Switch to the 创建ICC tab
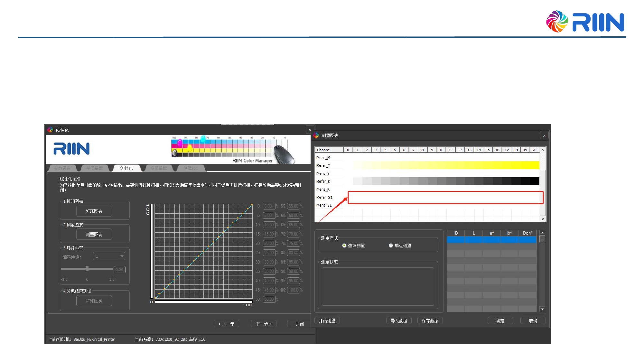The width and height of the screenshot is (644, 362). pyautogui.click(x=191, y=168)
